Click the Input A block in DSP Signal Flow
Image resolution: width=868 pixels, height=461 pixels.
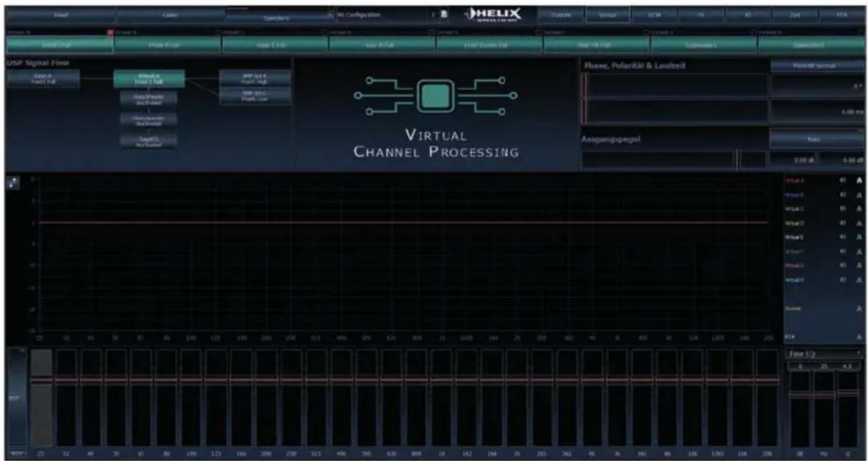pyautogui.click(x=43, y=78)
